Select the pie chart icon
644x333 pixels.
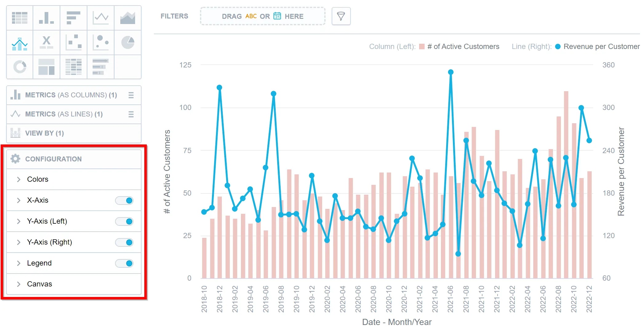click(x=128, y=43)
